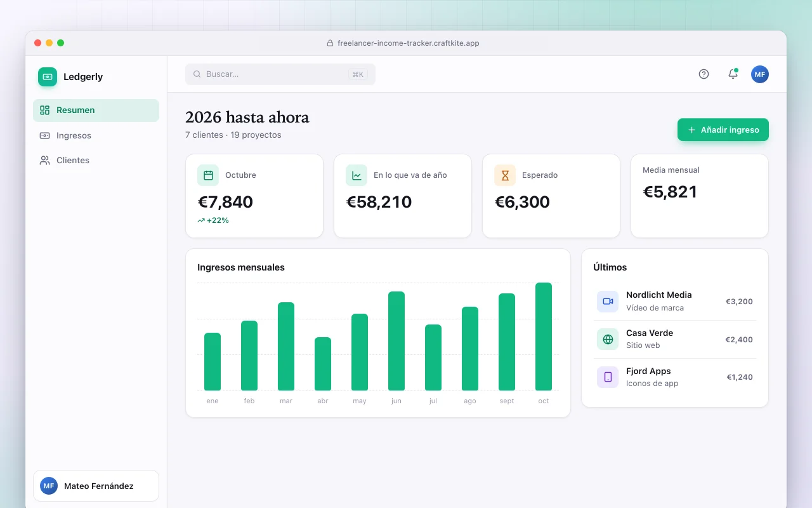Click the 7 clientes · 19 proyectos subtitle
812x508 pixels.
point(233,135)
